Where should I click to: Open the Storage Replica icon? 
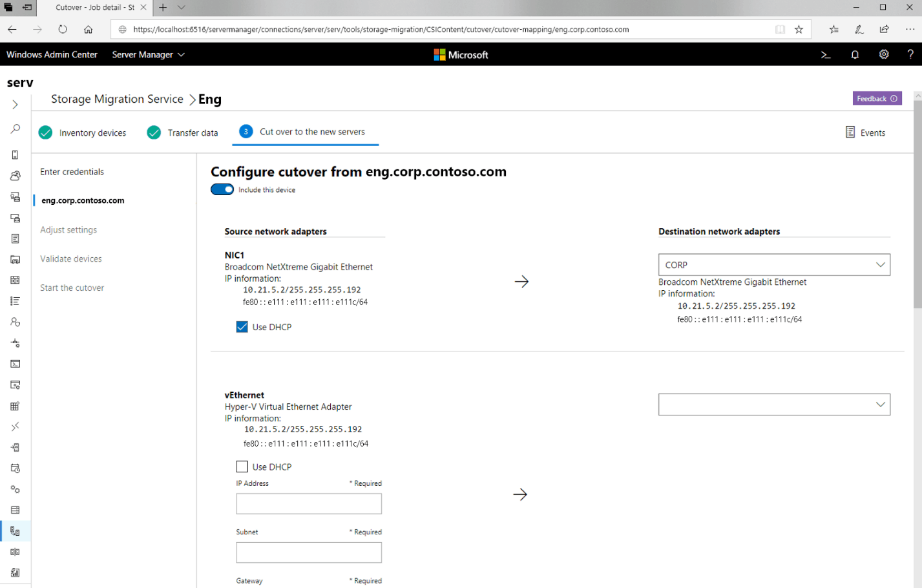point(15,552)
